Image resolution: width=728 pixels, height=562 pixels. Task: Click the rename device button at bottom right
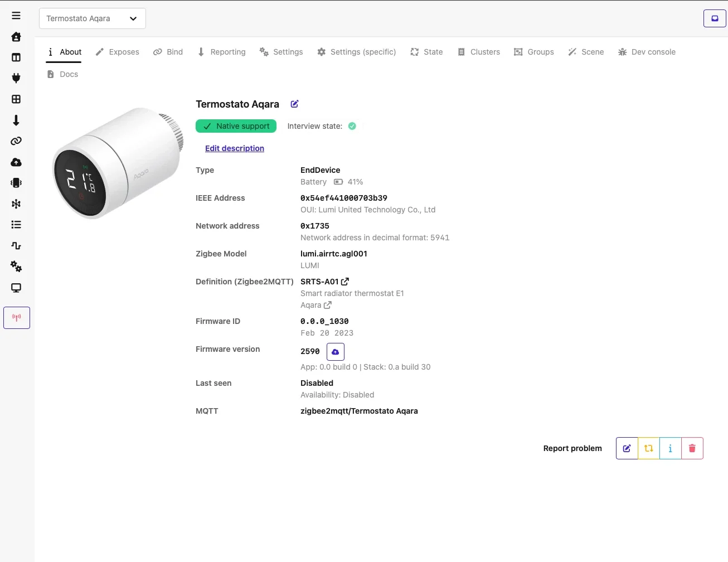pyautogui.click(x=627, y=448)
